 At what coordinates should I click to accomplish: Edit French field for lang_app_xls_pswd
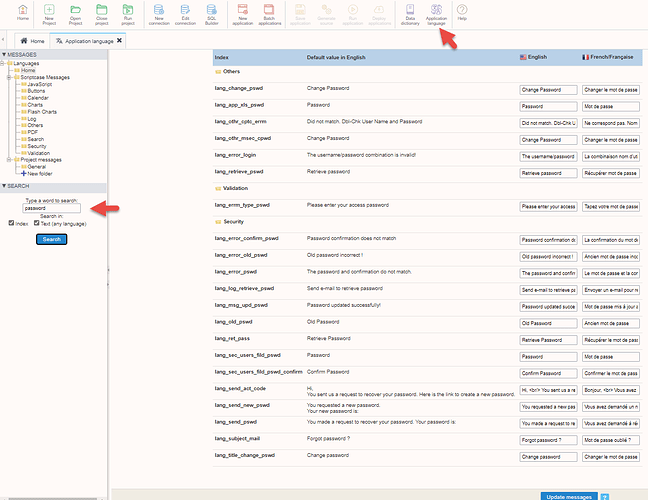pos(611,107)
